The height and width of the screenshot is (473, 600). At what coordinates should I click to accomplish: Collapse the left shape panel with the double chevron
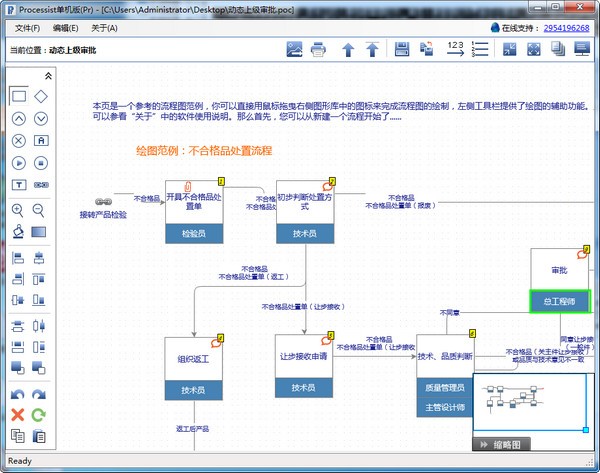[x=48, y=75]
